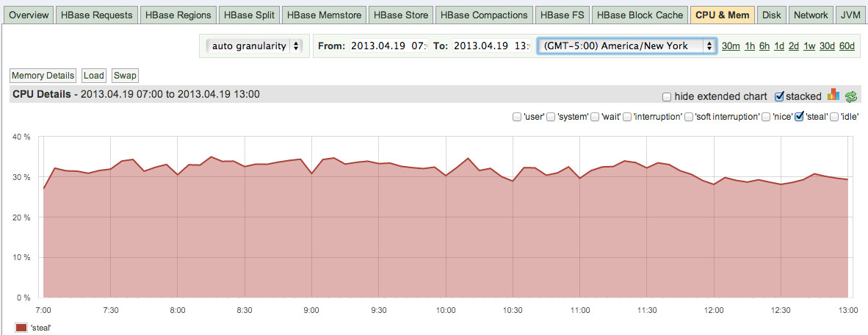Select the 1h time range link
868x335 pixels.
point(750,46)
